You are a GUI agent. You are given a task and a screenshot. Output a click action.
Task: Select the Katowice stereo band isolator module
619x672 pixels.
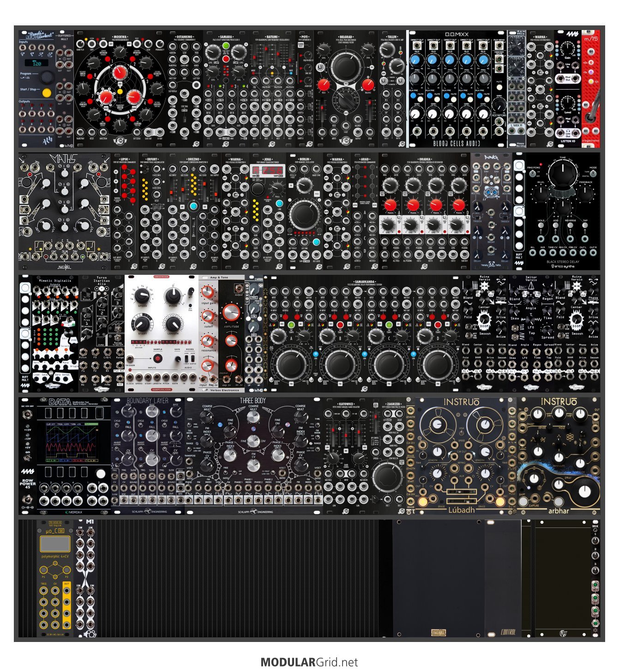[346, 456]
